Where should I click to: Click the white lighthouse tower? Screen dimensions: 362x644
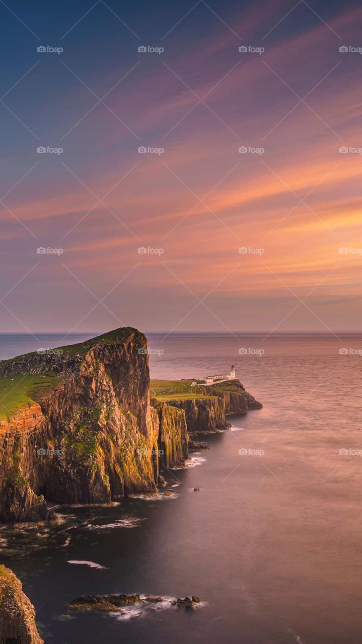pyautogui.click(x=233, y=372)
